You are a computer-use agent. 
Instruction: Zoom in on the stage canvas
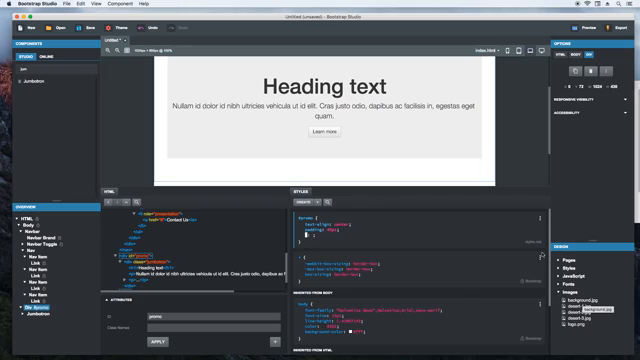click(x=108, y=50)
